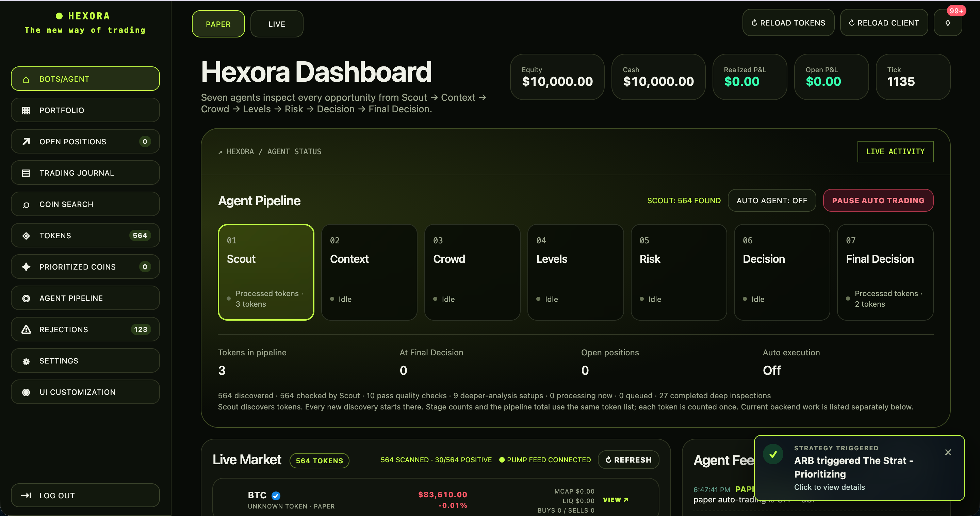Click the Portfolio grid icon
Viewport: 980px width, 516px height.
26,110
